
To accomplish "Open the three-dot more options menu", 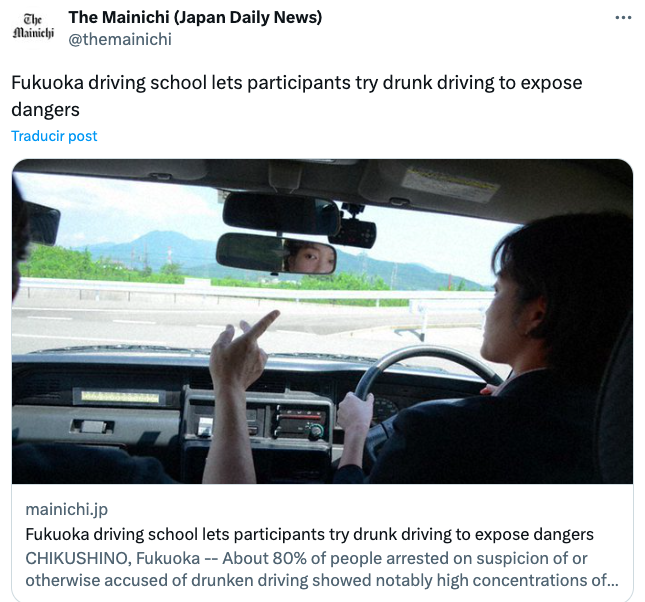I will 623,18.
